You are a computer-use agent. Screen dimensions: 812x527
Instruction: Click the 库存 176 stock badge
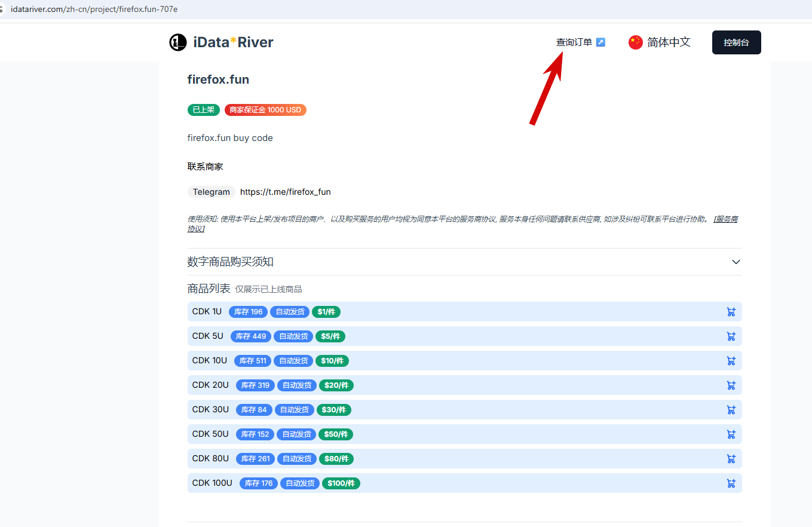[259, 483]
